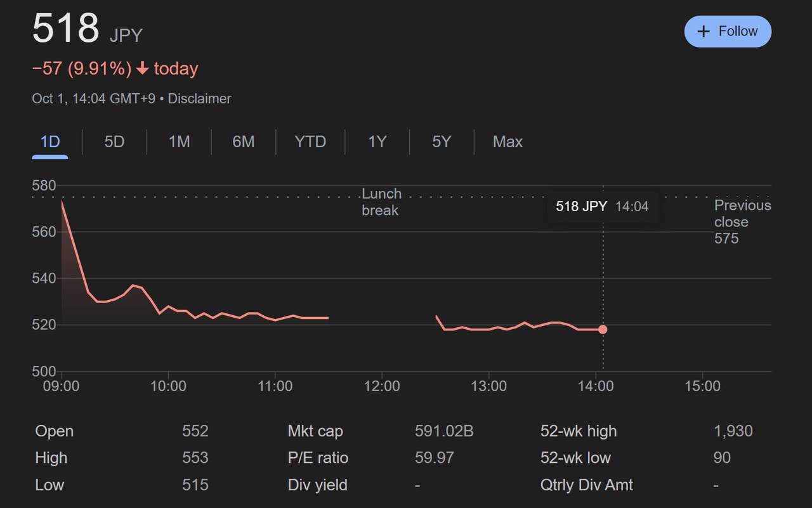Click the Follow button
Screen dimensions: 812x508
click(728, 32)
